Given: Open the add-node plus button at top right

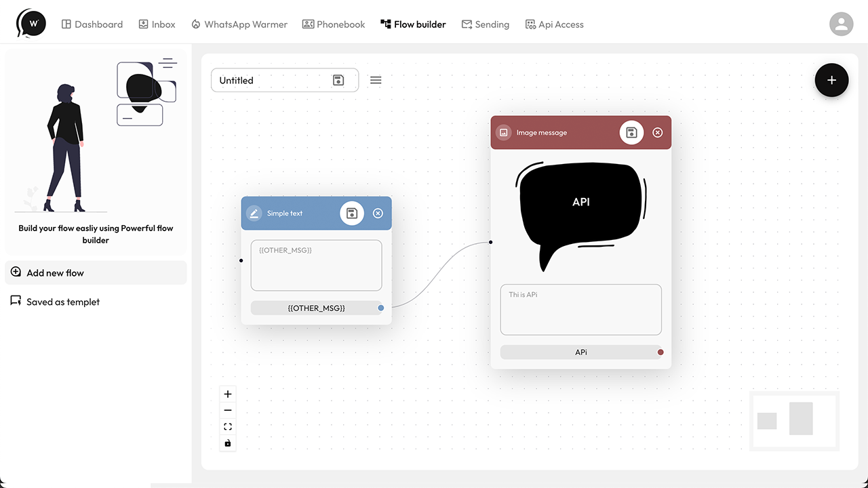Looking at the screenshot, I should click(x=831, y=80).
